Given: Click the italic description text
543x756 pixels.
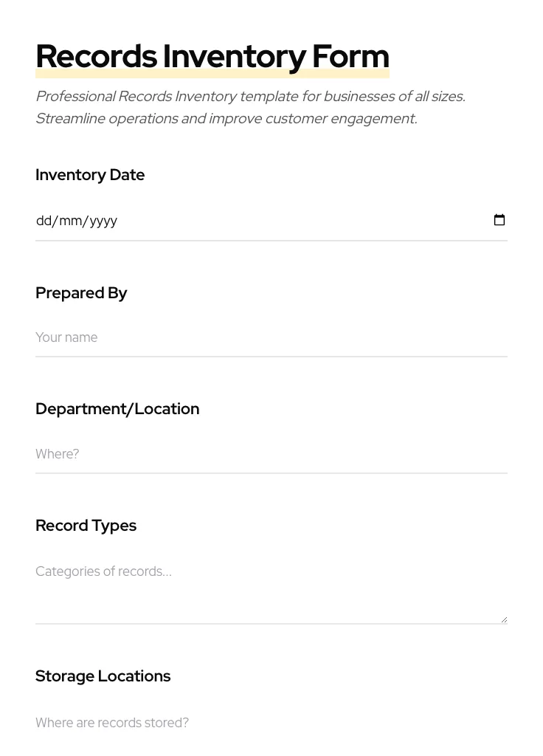Looking at the screenshot, I should pyautogui.click(x=250, y=107).
